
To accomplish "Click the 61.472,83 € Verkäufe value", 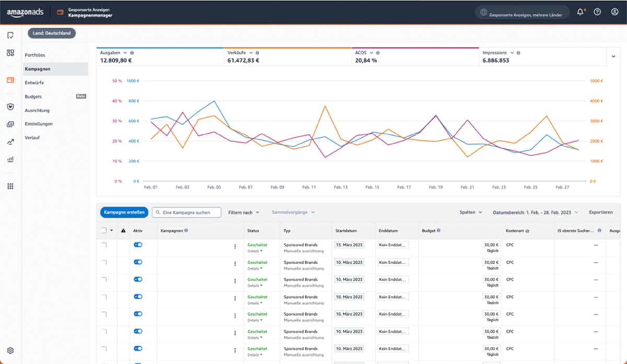I will click(243, 61).
